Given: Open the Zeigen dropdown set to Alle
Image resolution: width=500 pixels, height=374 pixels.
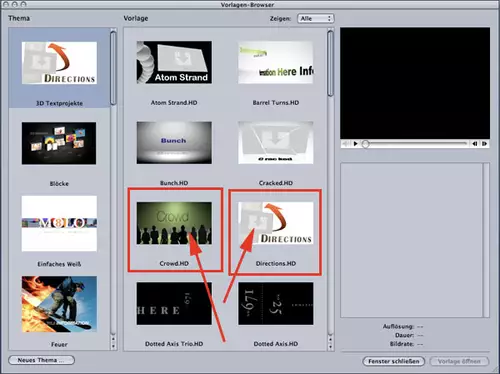Looking at the screenshot, I should (315, 18).
